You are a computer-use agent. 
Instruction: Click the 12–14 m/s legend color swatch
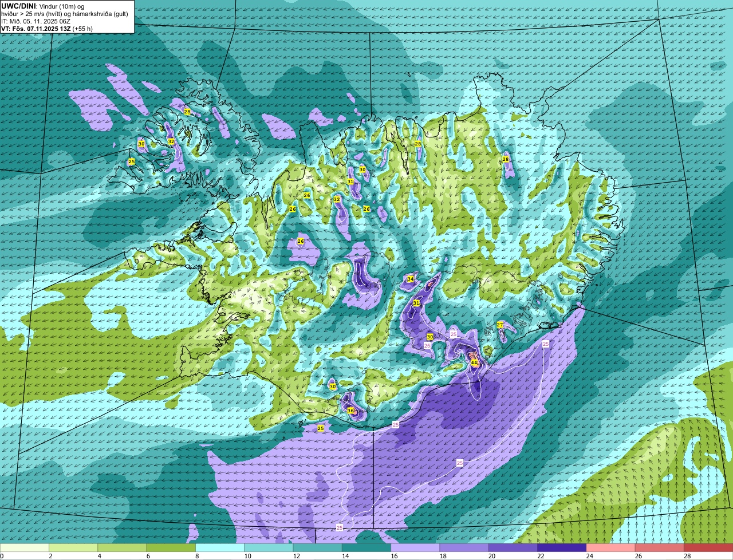[318, 547]
